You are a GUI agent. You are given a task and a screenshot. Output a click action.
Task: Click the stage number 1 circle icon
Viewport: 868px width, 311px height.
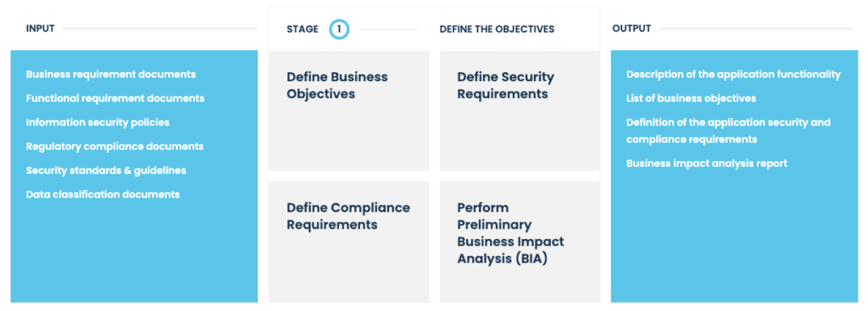pyautogui.click(x=339, y=29)
